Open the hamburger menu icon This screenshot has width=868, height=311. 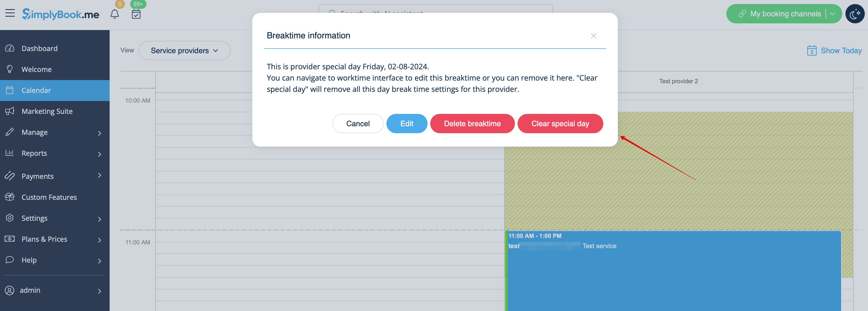click(10, 13)
